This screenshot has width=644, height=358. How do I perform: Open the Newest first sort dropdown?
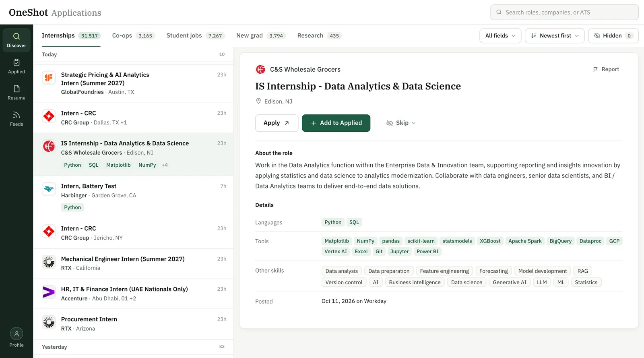click(555, 36)
